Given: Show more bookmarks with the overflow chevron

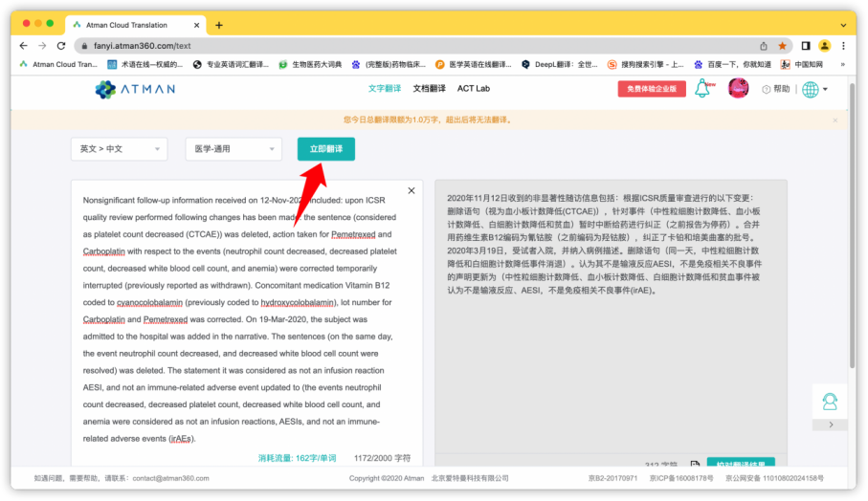Looking at the screenshot, I should pyautogui.click(x=842, y=64).
